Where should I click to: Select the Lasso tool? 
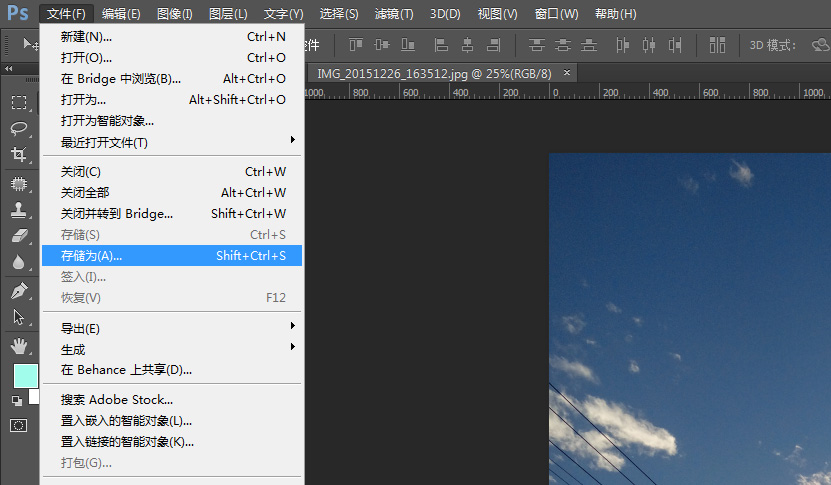19,128
